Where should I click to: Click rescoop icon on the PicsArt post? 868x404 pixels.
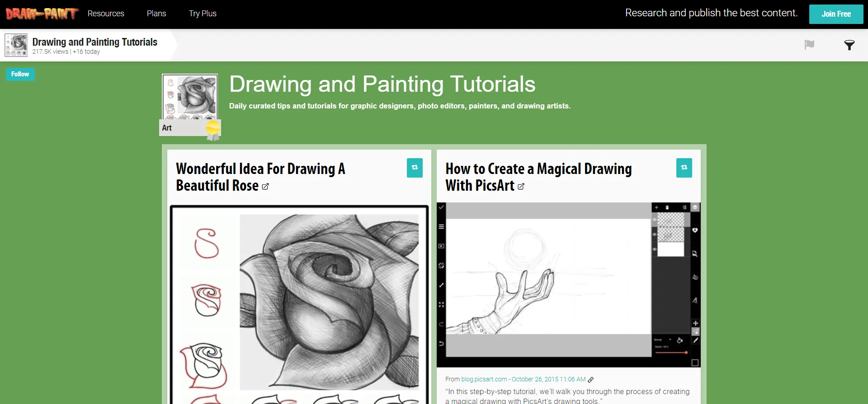click(684, 168)
